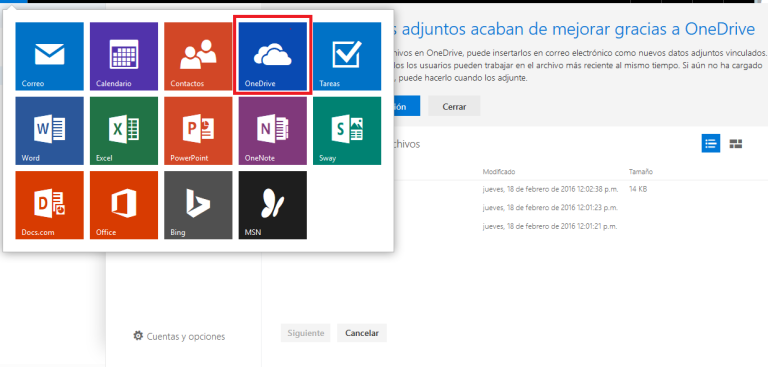Open the Calendario tile

click(124, 56)
